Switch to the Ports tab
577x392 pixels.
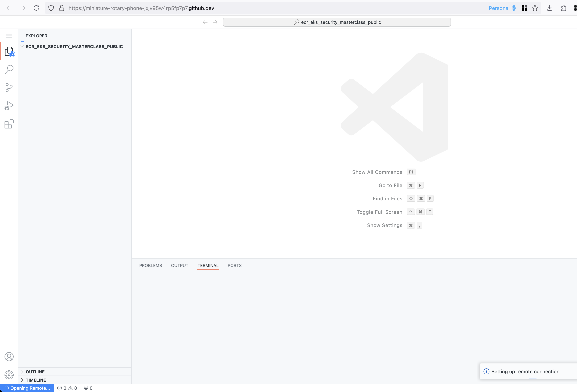coord(234,265)
